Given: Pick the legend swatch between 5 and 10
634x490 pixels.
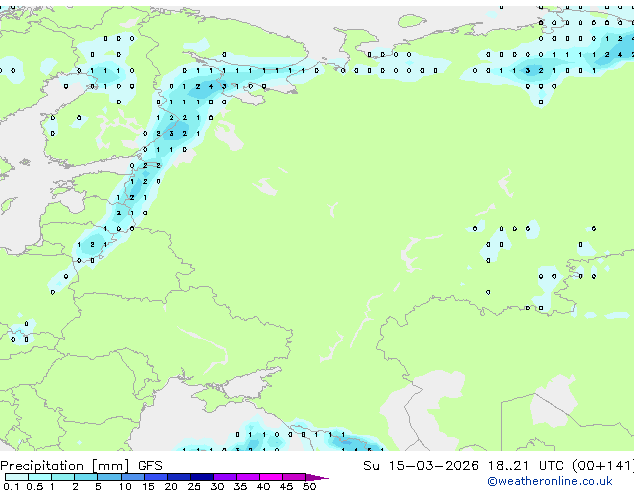Looking at the screenshot, I should [109, 477].
